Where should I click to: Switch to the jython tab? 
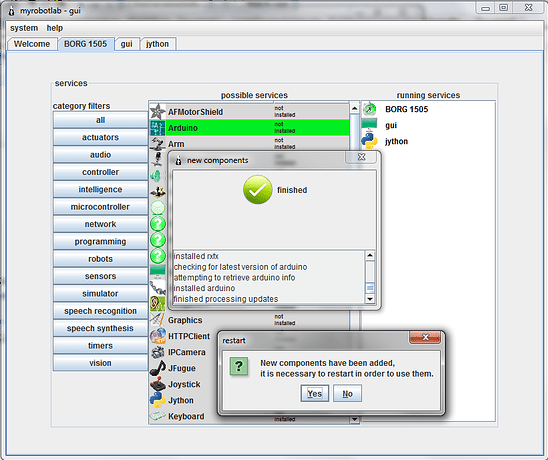point(158,44)
